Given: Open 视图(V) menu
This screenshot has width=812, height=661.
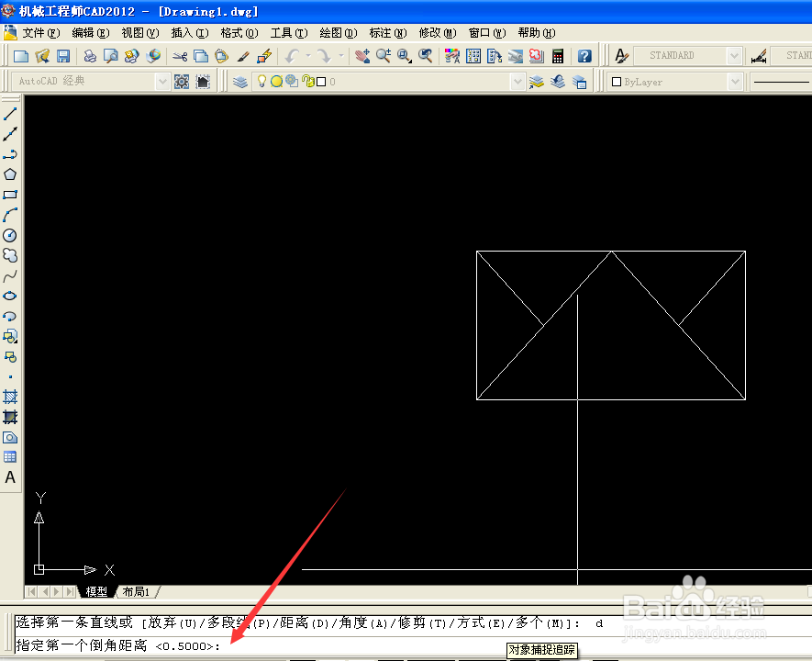Looking at the screenshot, I should click(x=140, y=33).
